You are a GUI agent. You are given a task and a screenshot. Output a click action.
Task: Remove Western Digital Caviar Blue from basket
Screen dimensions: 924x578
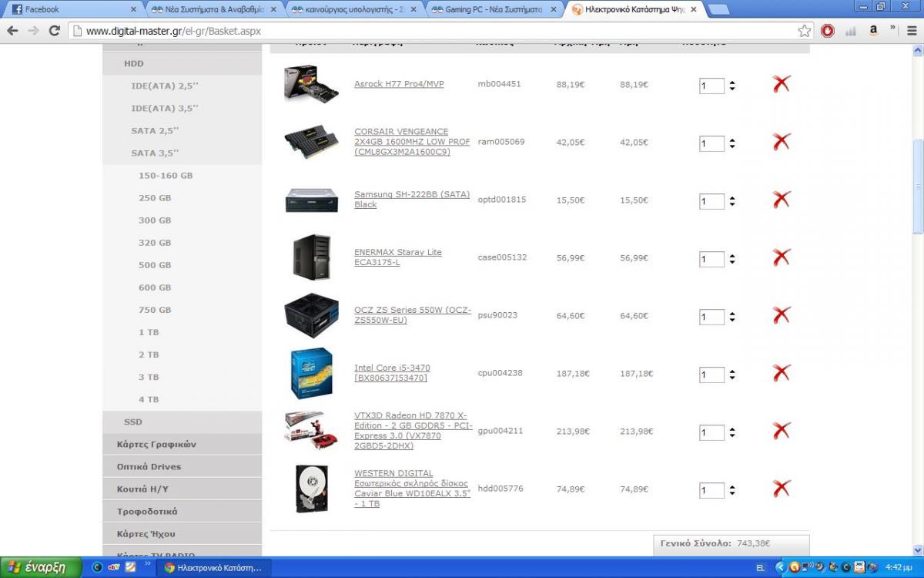(782, 489)
